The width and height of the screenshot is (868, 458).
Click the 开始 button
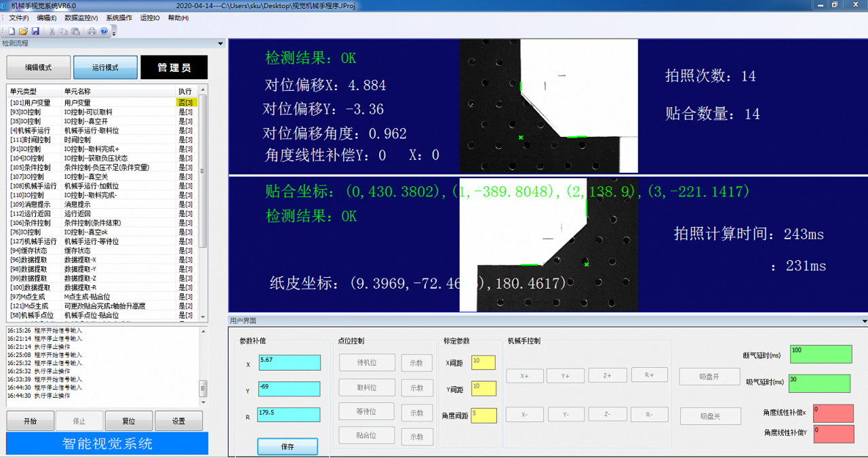pyautogui.click(x=30, y=421)
